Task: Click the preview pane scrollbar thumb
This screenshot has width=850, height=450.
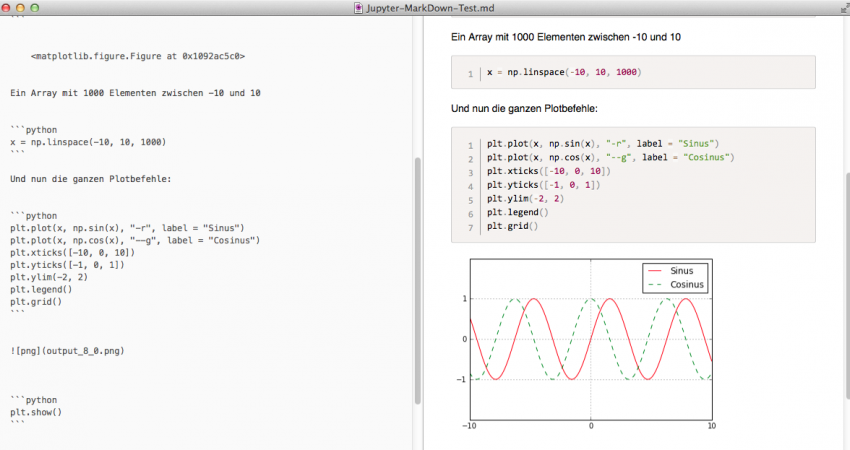Action: (847, 286)
